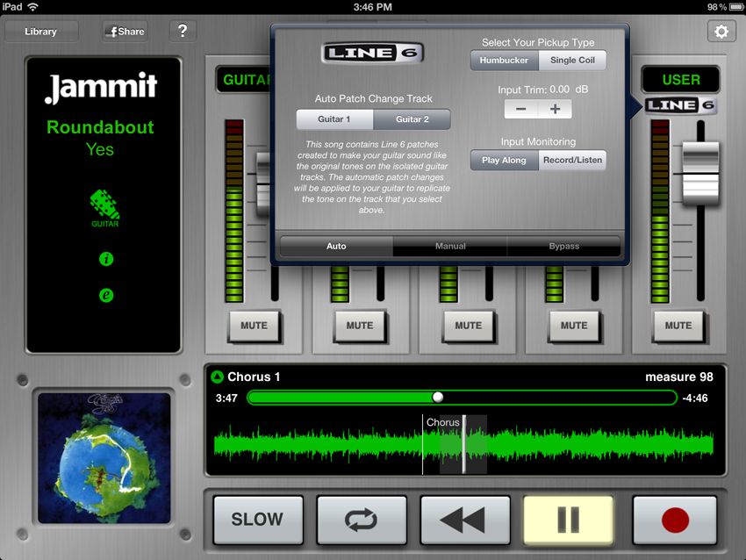The width and height of the screenshot is (746, 560).
Task: Toggle SLOW playback speed
Action: (258, 520)
